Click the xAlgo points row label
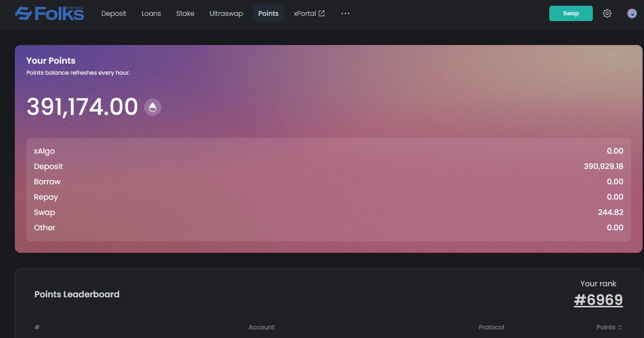Viewport: 644px width, 338px height. (x=44, y=152)
